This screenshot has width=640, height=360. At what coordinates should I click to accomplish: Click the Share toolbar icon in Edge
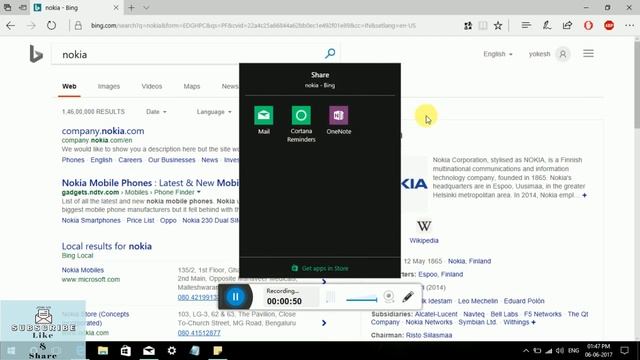tap(567, 25)
